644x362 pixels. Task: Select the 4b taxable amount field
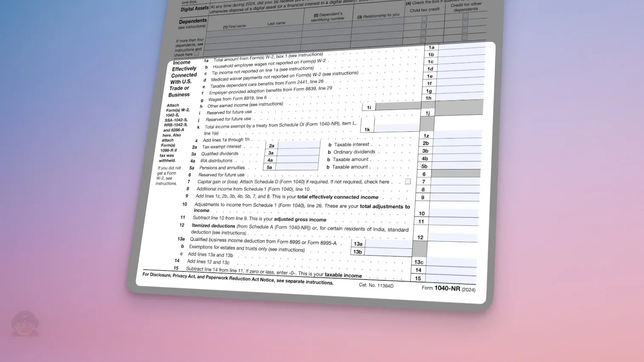pyautogui.click(x=456, y=157)
